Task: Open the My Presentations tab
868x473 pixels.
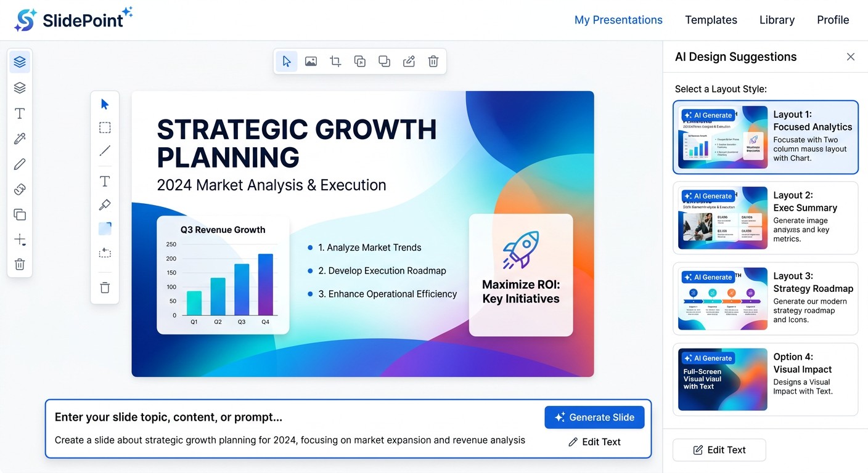Action: click(x=618, y=20)
